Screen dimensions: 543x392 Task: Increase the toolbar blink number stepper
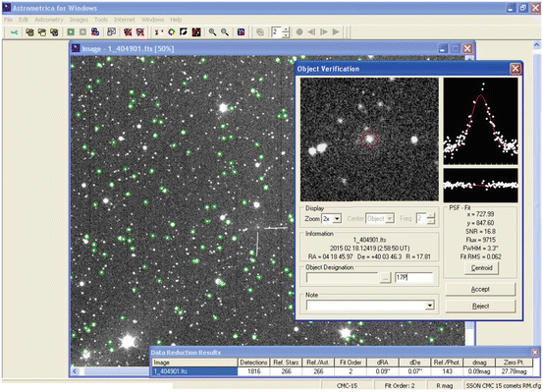[x=286, y=29]
